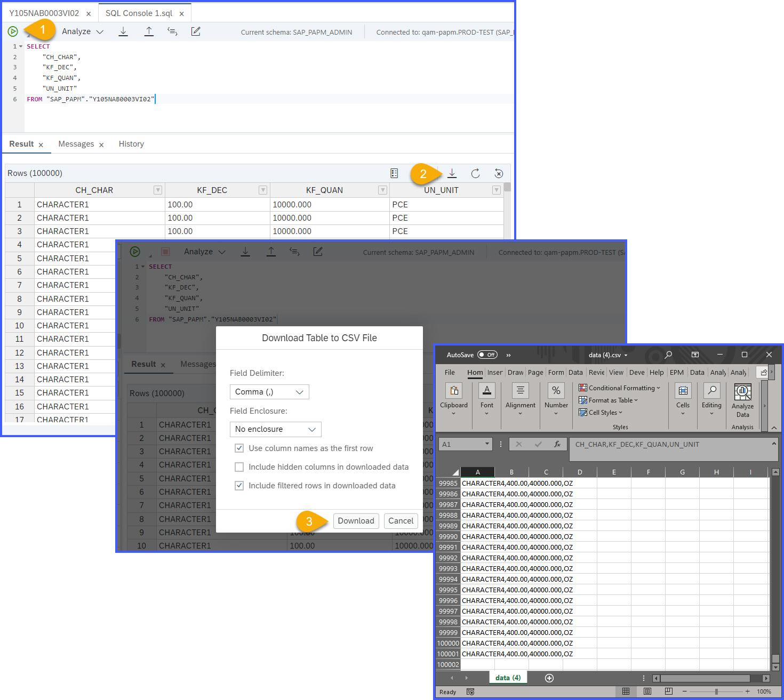Open Excel search magnifier in title bar

668,355
